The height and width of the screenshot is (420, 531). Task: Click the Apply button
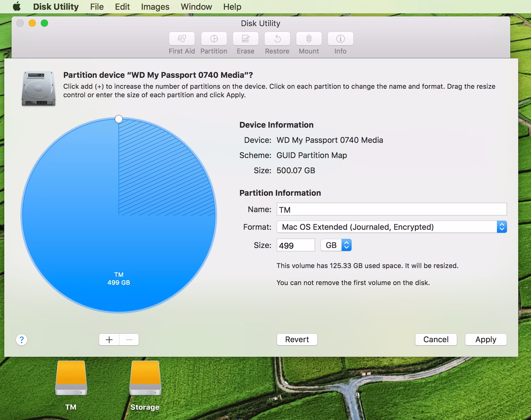(x=486, y=339)
